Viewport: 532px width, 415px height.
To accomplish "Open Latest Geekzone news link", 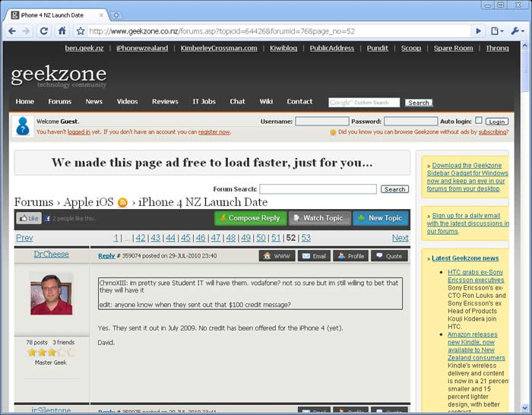I will [465, 258].
